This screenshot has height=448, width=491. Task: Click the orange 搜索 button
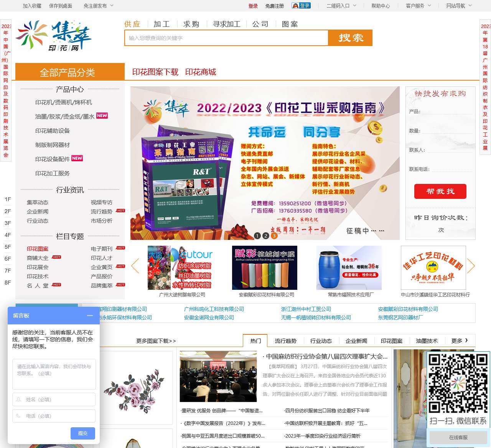350,38
